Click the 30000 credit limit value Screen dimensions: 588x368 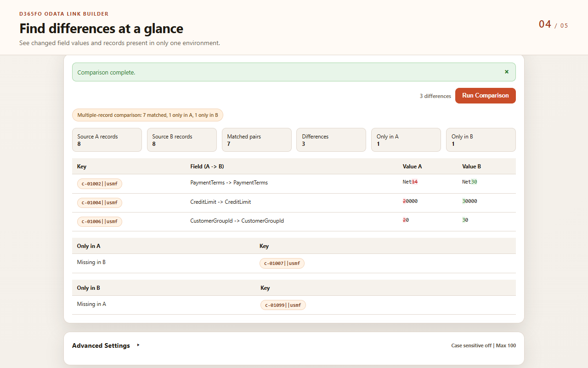point(469,201)
